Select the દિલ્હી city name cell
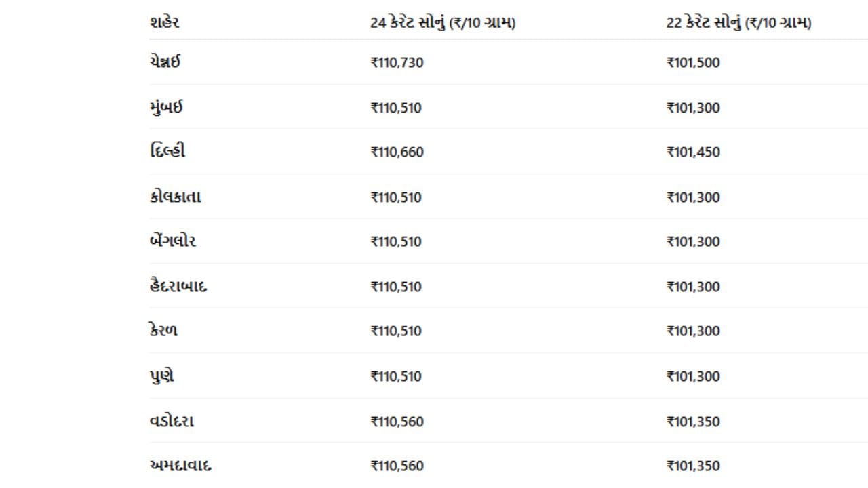Screen dimensions: 868x488 pos(167,152)
